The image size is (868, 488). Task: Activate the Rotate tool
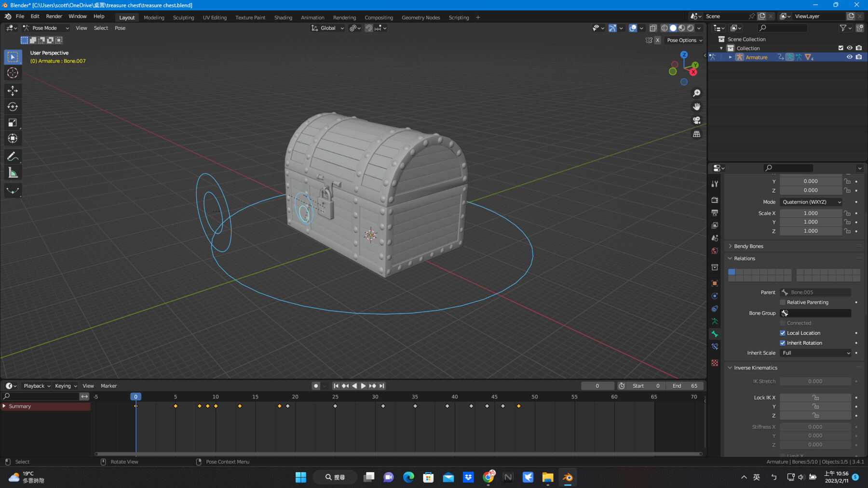pos(13,106)
